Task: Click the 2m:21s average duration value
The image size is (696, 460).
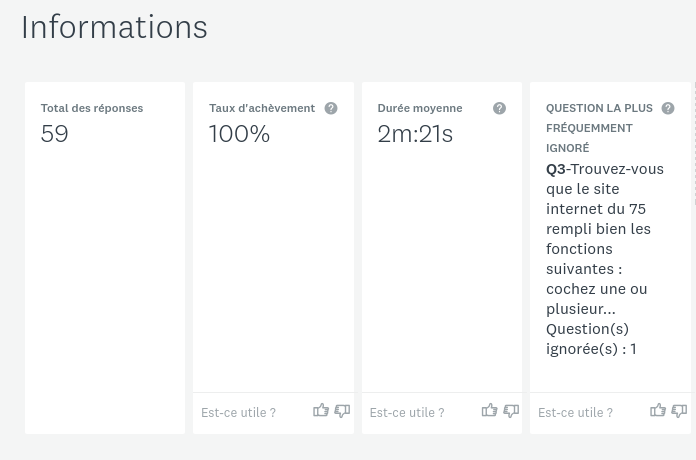Action: (415, 134)
